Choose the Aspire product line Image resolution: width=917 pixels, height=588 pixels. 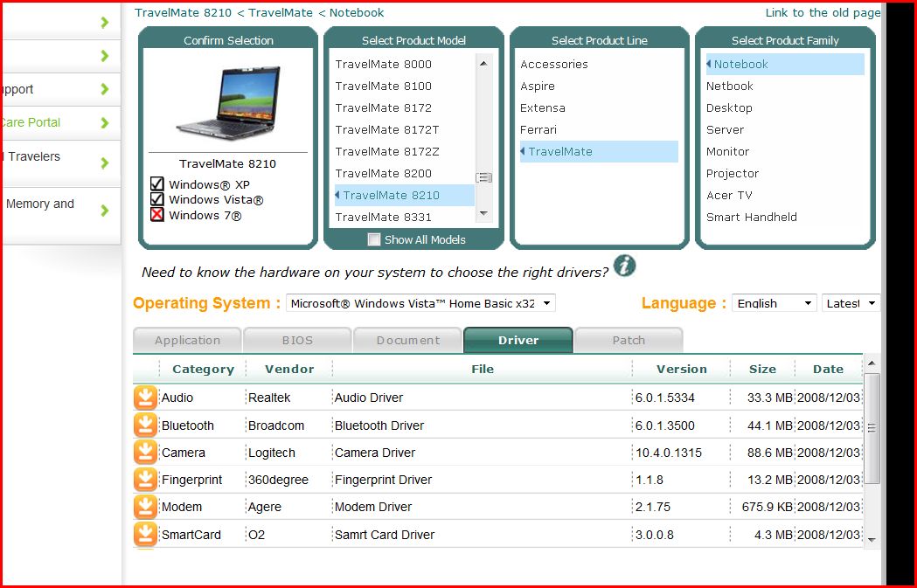click(538, 86)
